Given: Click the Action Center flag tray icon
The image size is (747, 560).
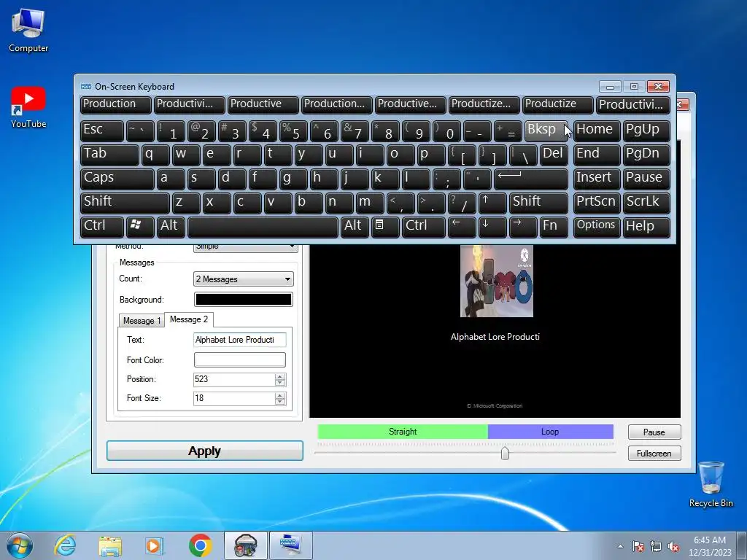Looking at the screenshot, I should pos(638,546).
